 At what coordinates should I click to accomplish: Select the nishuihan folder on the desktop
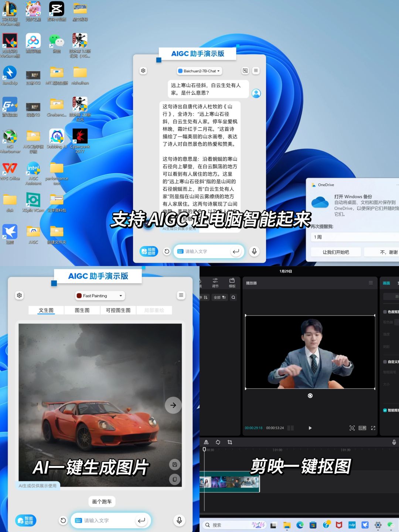(80, 75)
